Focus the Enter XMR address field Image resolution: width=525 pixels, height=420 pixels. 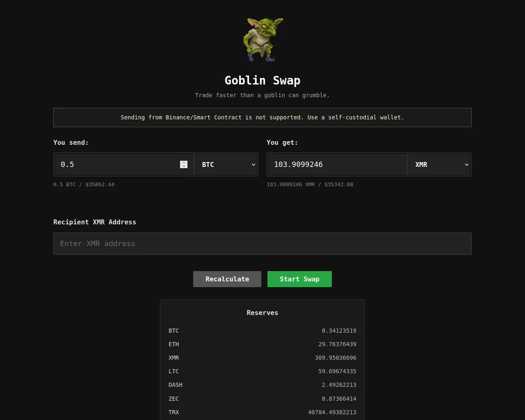point(262,244)
